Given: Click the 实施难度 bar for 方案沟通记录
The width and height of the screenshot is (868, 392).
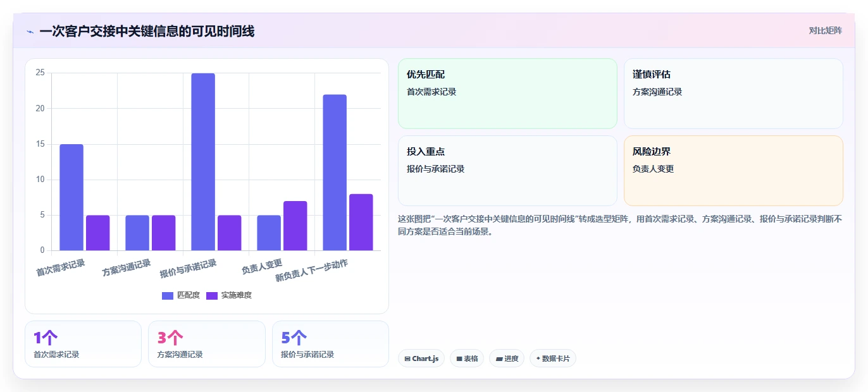Looking at the screenshot, I should click(x=164, y=233).
